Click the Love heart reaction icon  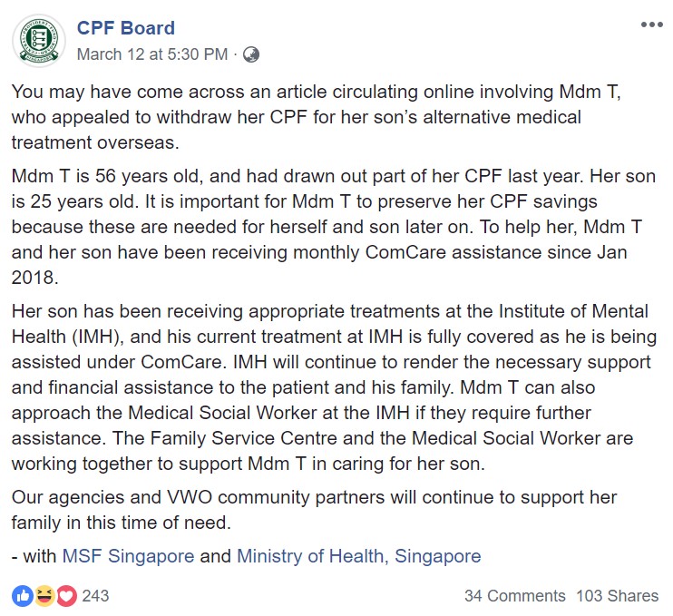[x=66, y=596]
